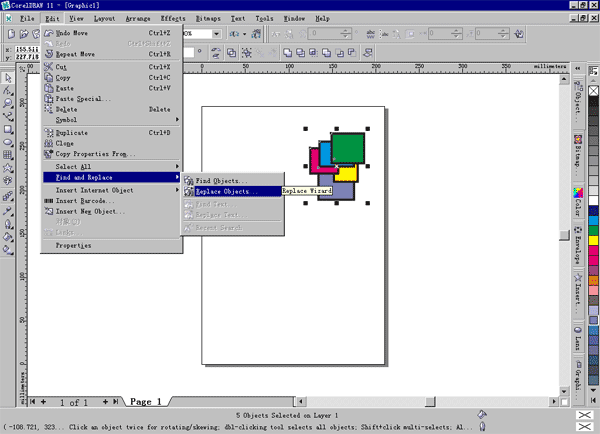600x434 pixels.
Task: Increase the third property bar spinner value
Action: (504, 31)
